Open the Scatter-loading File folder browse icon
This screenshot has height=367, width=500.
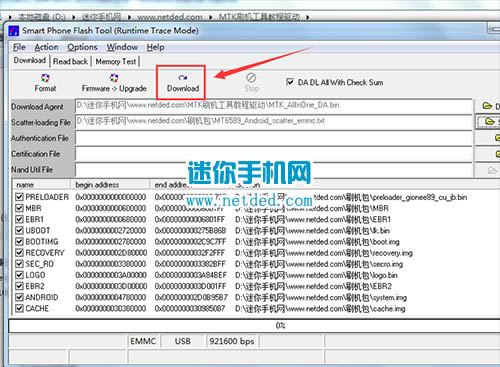click(x=489, y=121)
